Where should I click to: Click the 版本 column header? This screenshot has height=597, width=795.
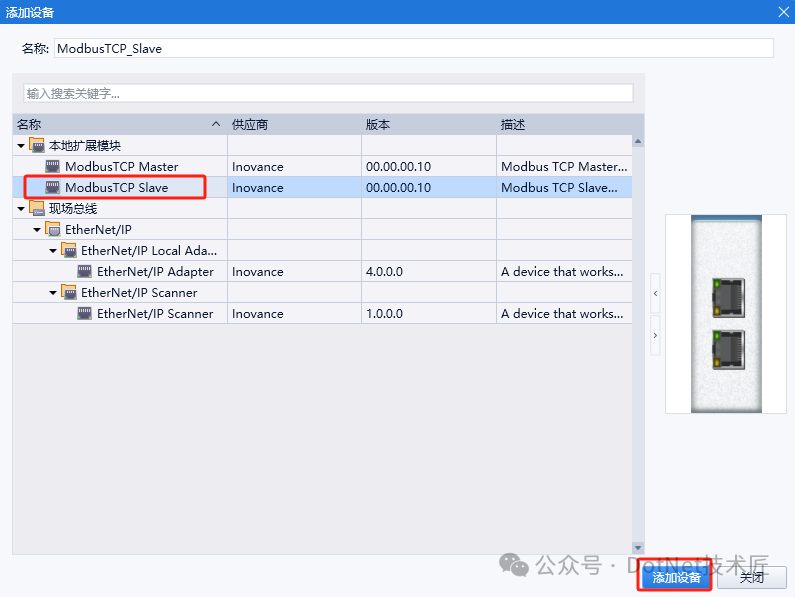click(x=429, y=124)
